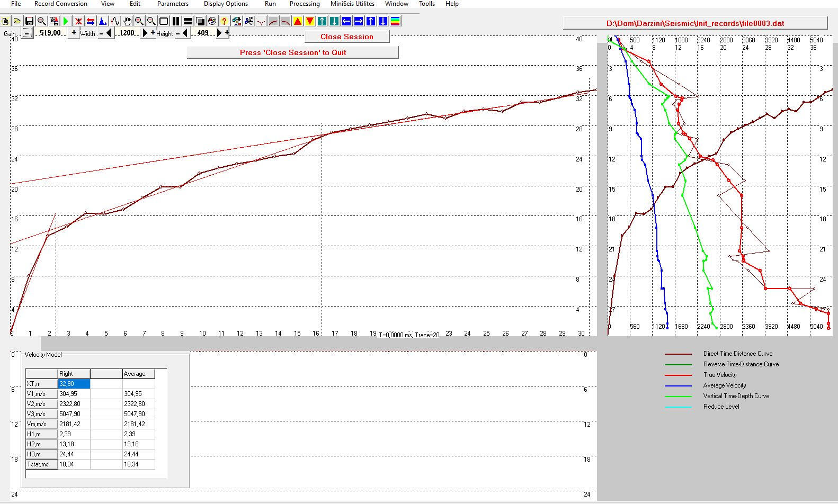Click the blue histogram spectrum icon
Viewport: 838px width, 504px height.
[103, 21]
